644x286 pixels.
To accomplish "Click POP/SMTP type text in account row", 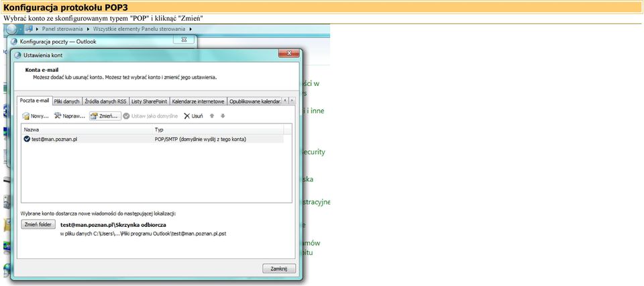I will 201,139.
